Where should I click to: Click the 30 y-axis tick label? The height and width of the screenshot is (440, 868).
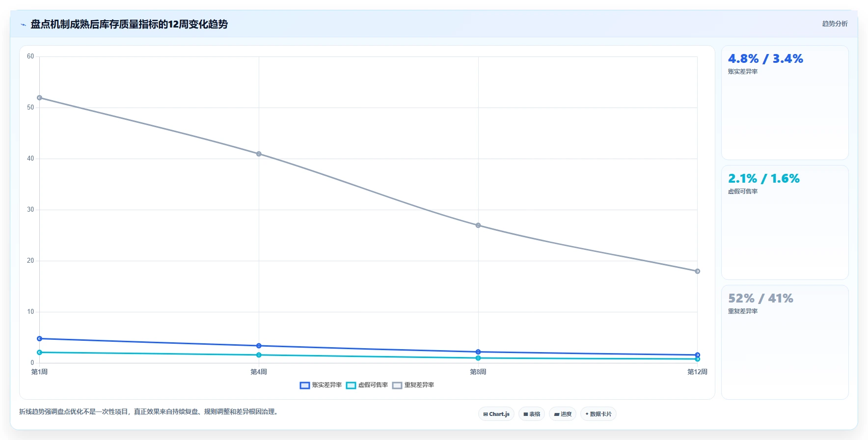(30, 210)
